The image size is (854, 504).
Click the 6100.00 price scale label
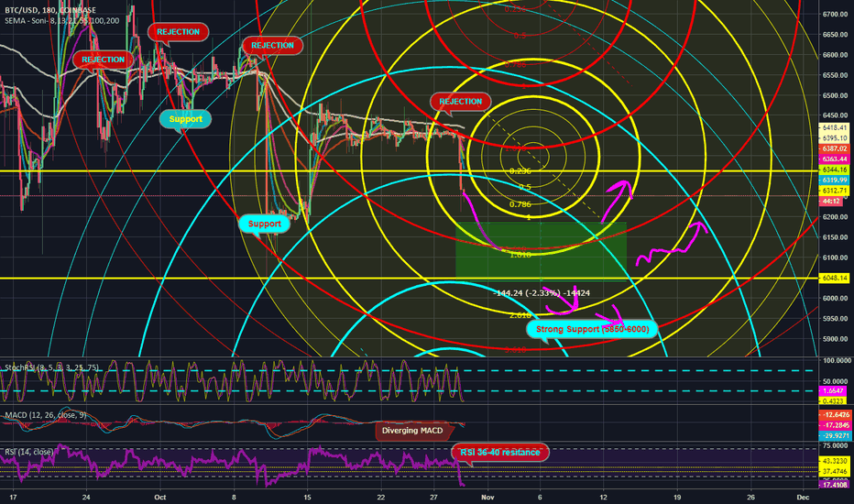point(835,257)
